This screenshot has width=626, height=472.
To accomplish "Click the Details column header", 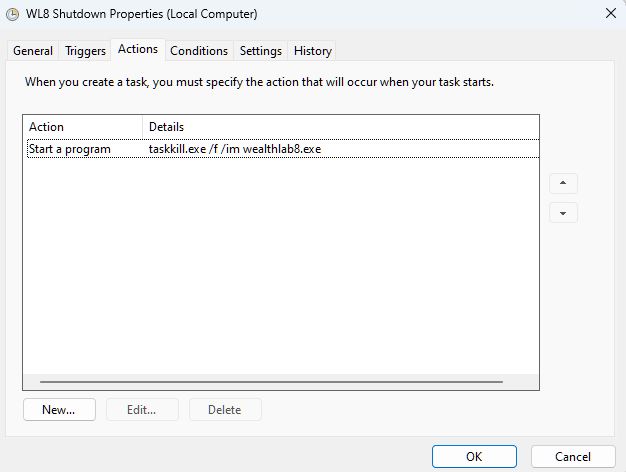I will coord(340,127).
